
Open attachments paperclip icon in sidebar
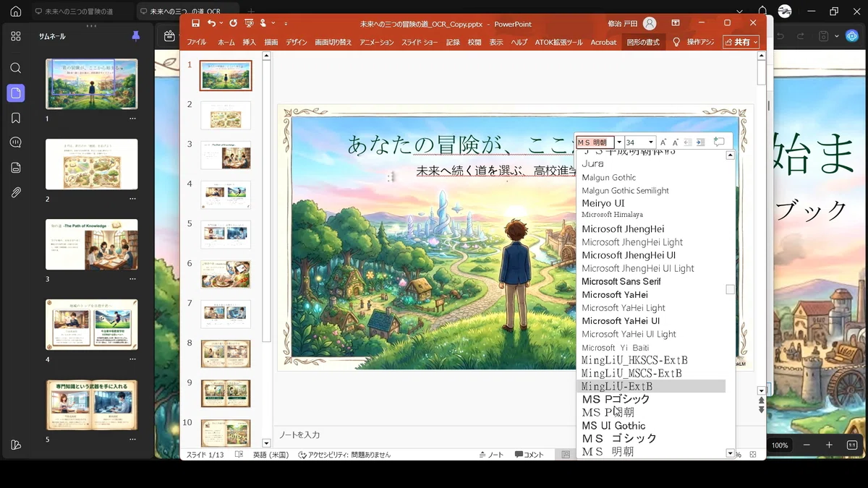click(x=16, y=192)
